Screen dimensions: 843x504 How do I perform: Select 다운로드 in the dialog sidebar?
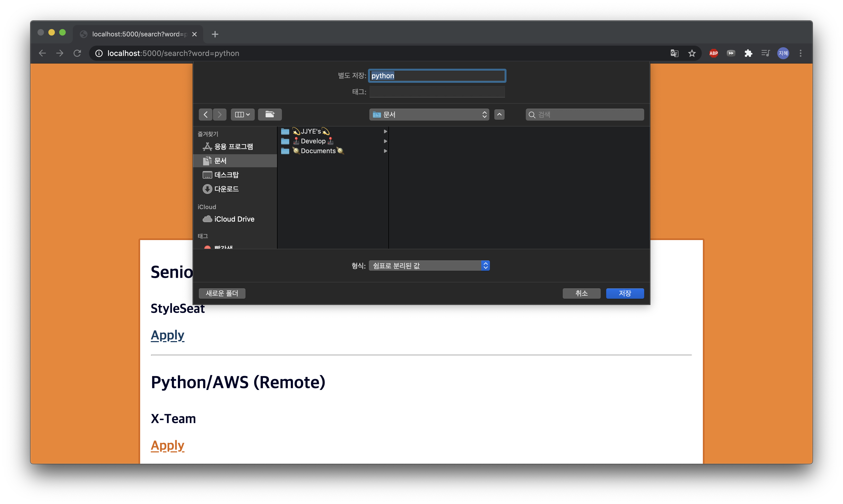point(226,189)
